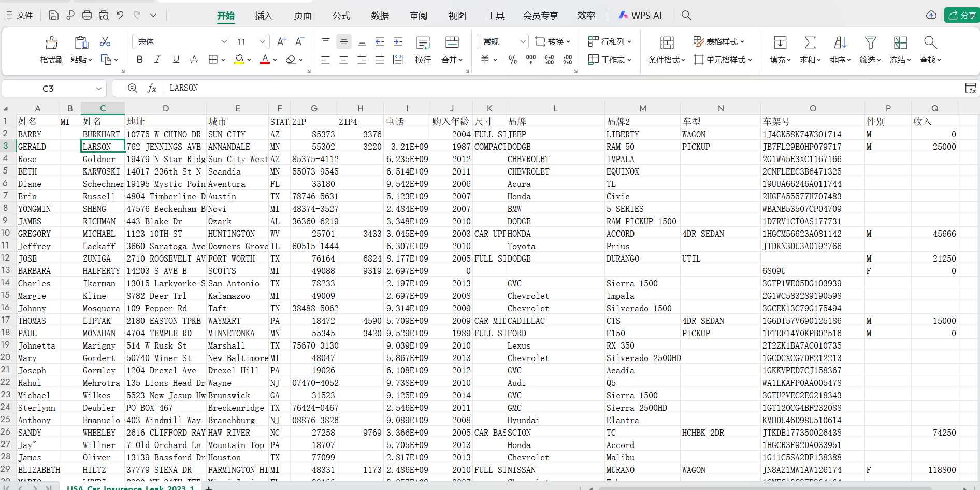Click the 筛选 (Filter) button
The image size is (980, 490).
tap(870, 50)
